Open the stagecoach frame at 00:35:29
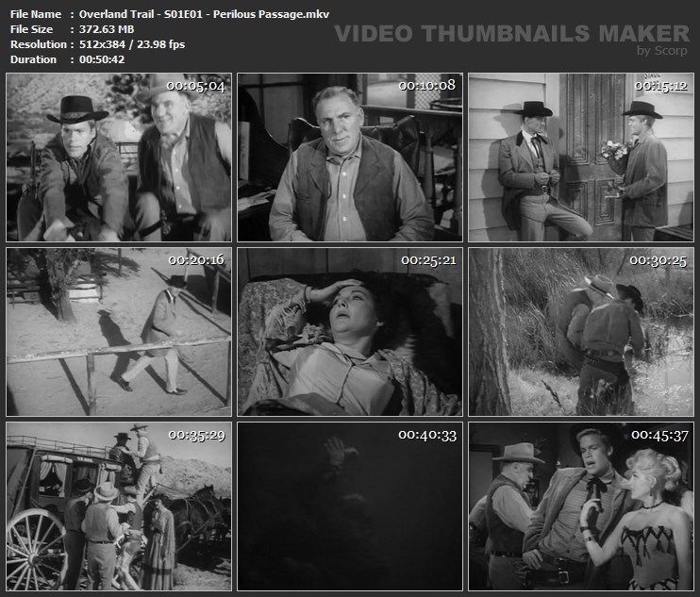This screenshot has width=700, height=597. [x=119, y=506]
